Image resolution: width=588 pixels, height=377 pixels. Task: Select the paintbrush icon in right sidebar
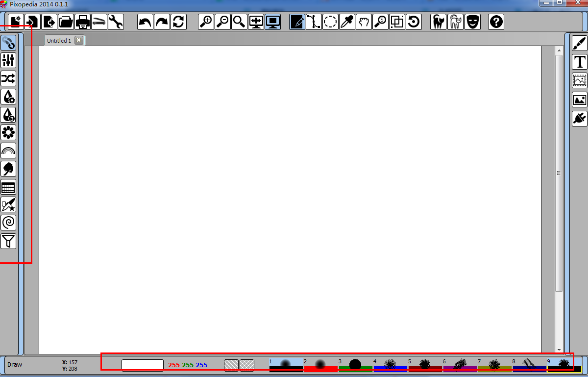[580, 43]
